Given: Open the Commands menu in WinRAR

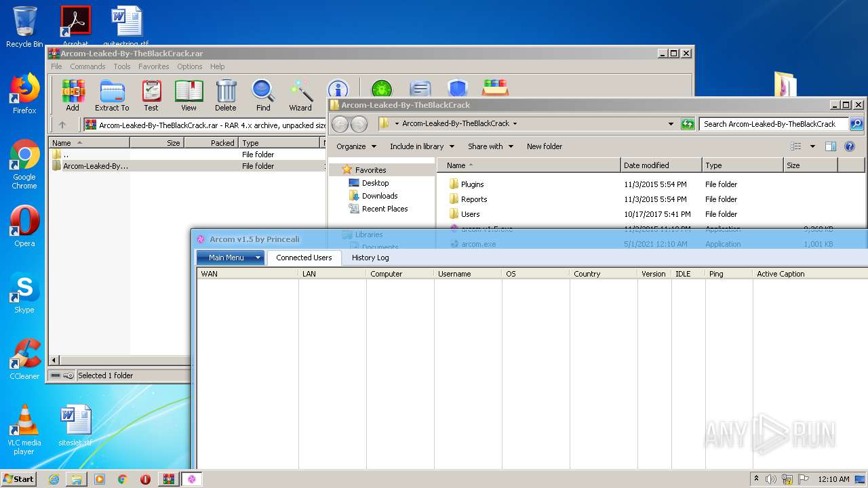Looking at the screenshot, I should [87, 66].
